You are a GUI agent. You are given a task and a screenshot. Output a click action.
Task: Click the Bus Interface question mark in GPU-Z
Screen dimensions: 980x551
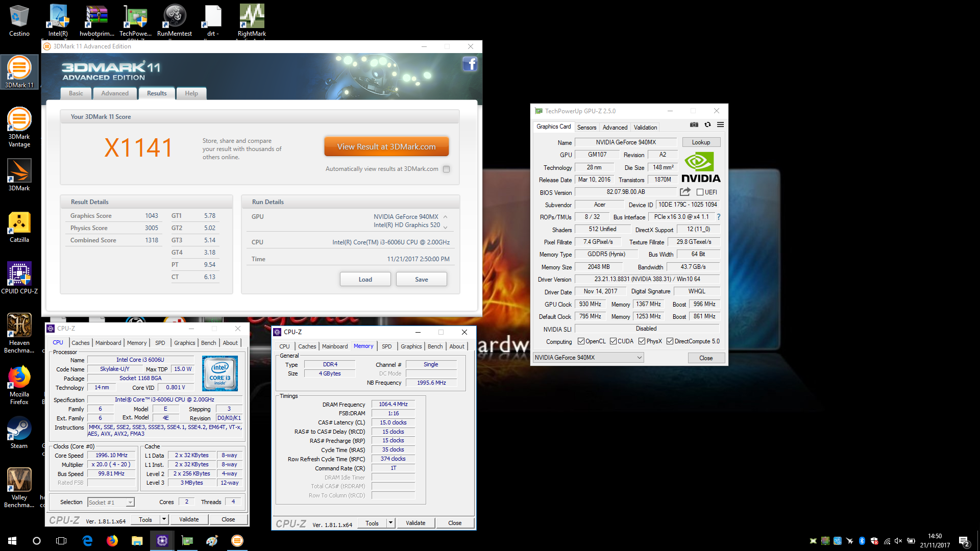pyautogui.click(x=718, y=217)
